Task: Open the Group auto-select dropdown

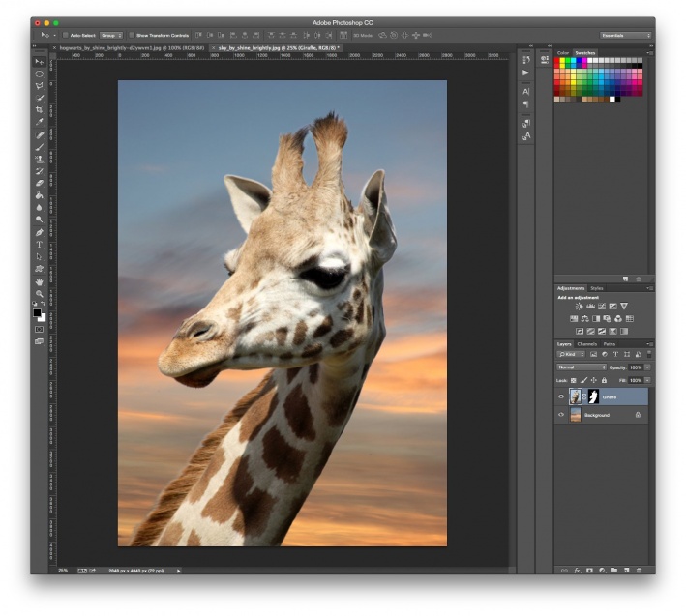Action: pyautogui.click(x=111, y=35)
